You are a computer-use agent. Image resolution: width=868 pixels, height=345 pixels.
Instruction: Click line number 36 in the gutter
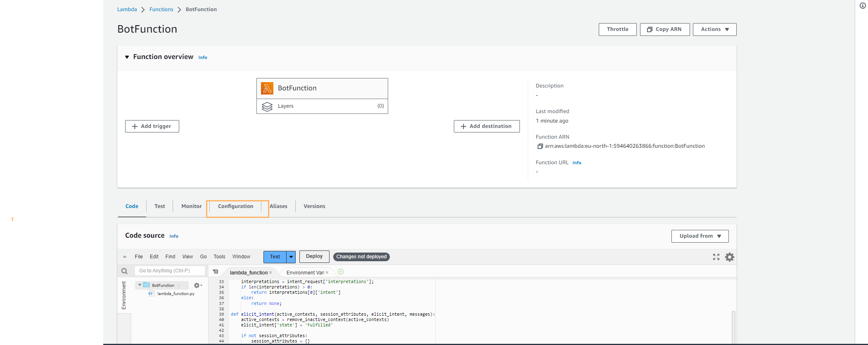coord(221,298)
